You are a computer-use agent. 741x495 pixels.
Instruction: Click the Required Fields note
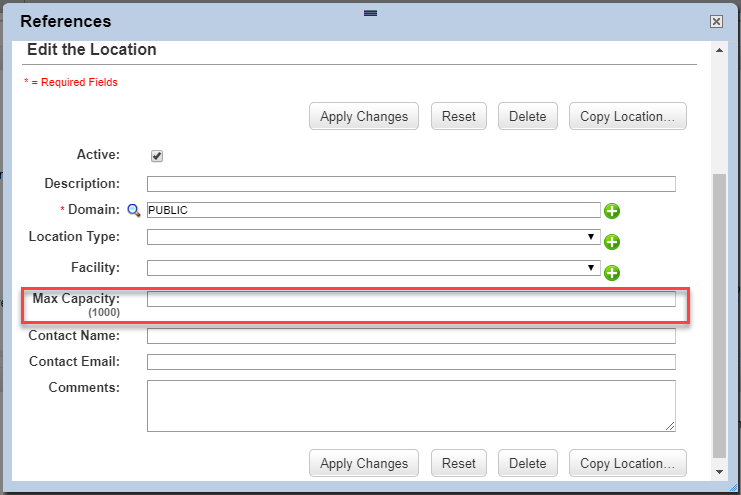coord(71,82)
